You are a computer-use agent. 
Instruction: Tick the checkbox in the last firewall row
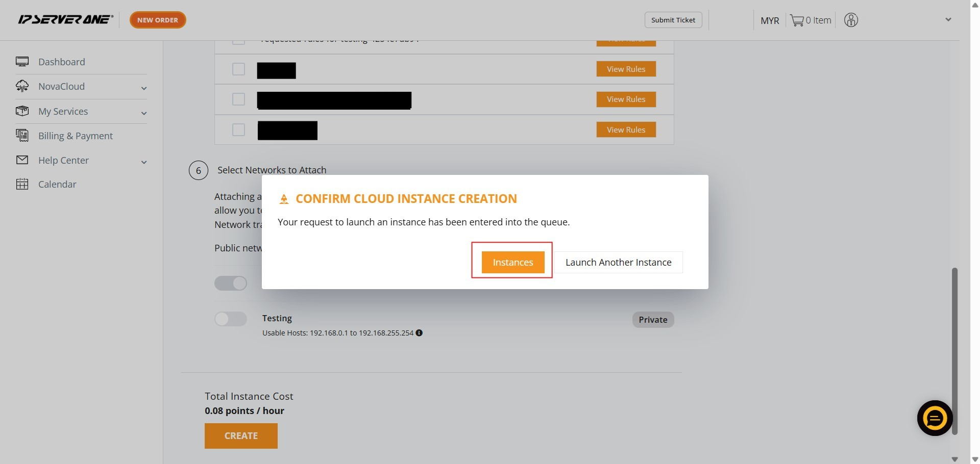click(238, 130)
